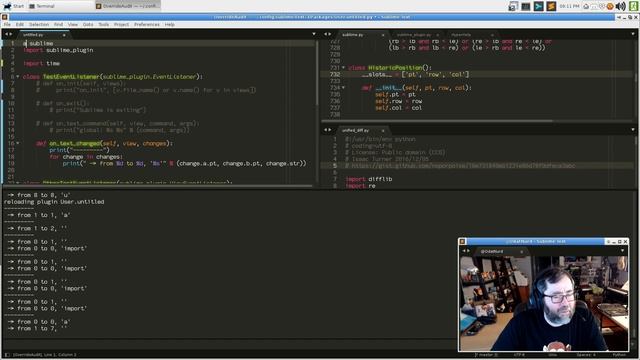Image resolution: width=640 pixels, height=360 pixels.
Task: Click the show desktop tray icon
Action: coord(513,6)
